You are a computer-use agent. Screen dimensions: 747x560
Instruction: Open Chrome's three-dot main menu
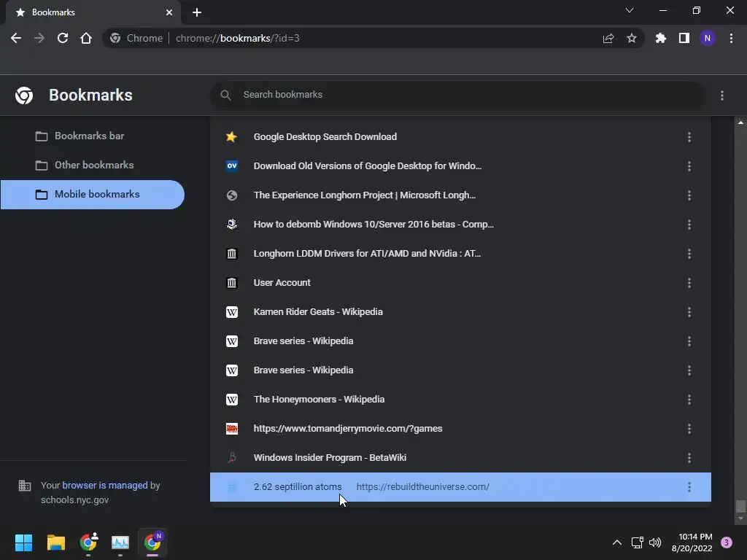731,38
